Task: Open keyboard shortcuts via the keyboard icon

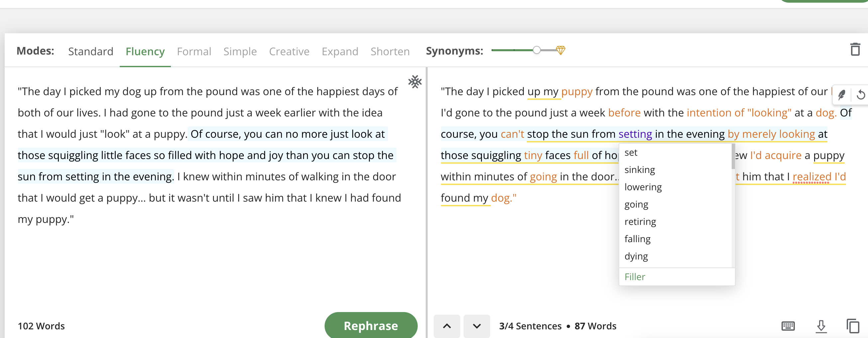Action: tap(789, 326)
